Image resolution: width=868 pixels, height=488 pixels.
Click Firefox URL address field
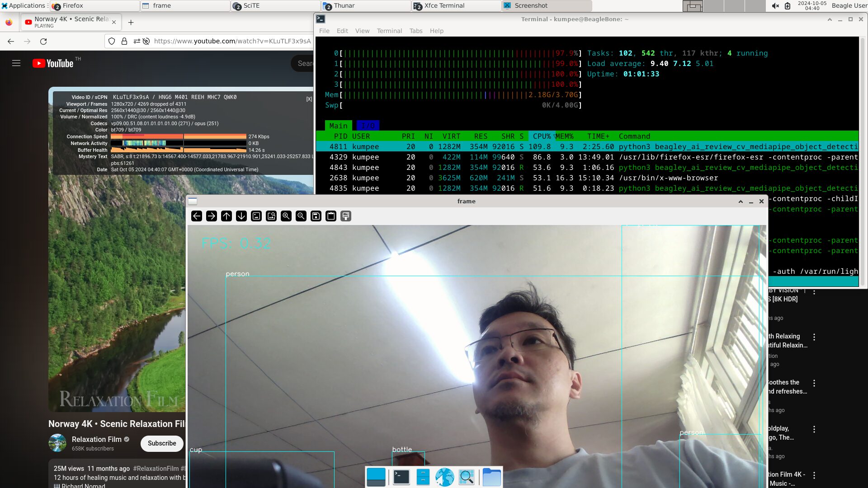pyautogui.click(x=232, y=41)
